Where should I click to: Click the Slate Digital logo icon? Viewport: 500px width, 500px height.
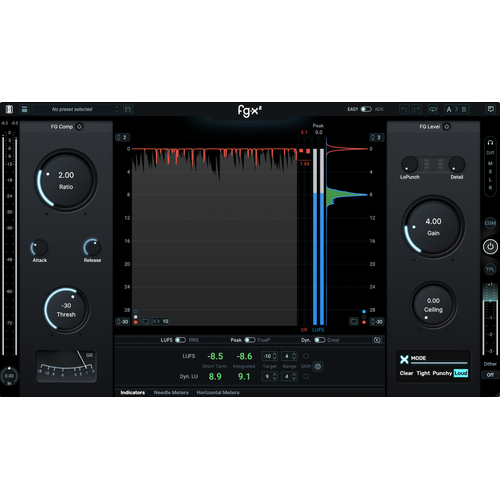9,109
